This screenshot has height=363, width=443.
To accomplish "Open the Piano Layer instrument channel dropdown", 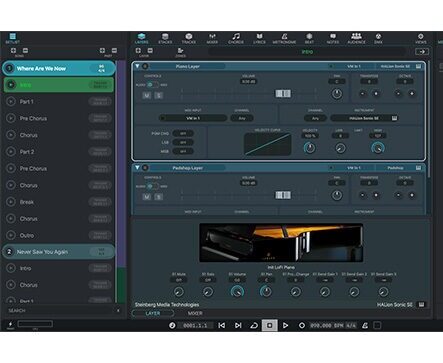I will (x=315, y=118).
